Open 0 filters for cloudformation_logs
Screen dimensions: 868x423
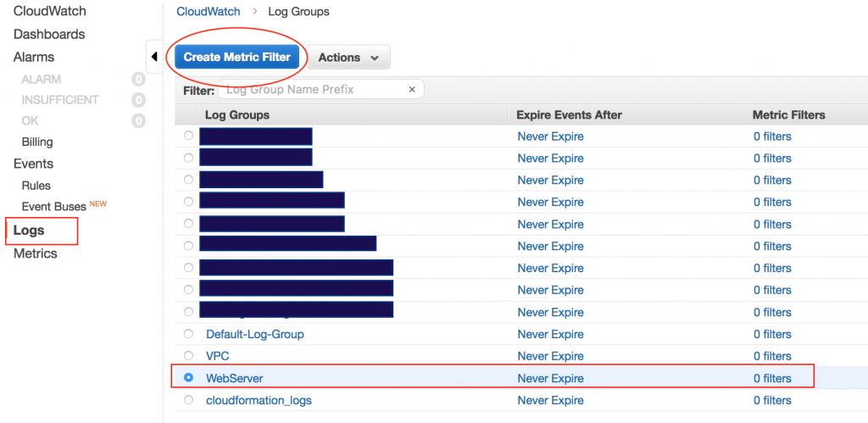pyautogui.click(x=772, y=400)
